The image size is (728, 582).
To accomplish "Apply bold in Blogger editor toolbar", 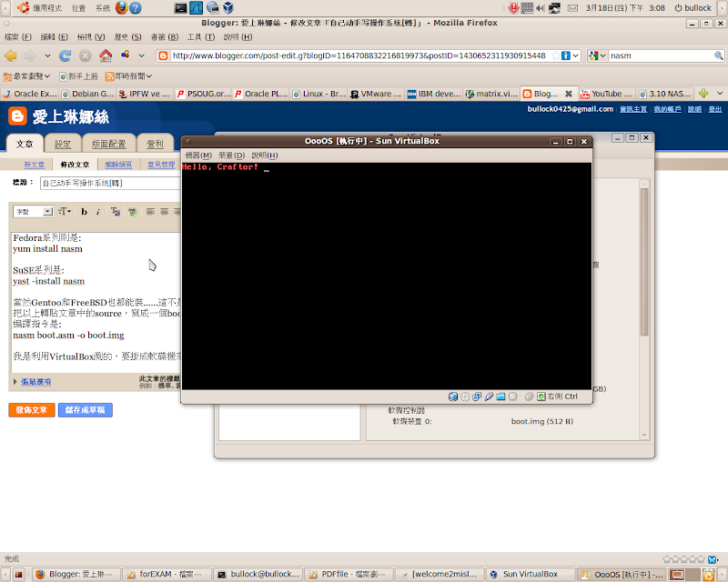I will 84,212.
